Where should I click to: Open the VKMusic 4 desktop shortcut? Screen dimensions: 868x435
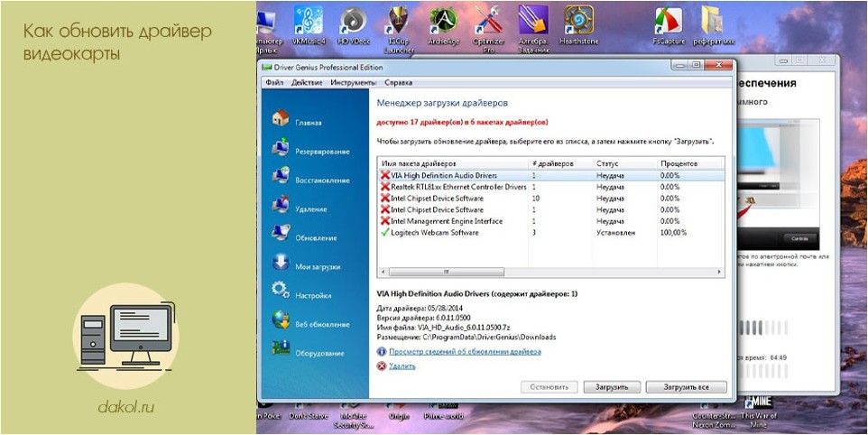(309, 26)
